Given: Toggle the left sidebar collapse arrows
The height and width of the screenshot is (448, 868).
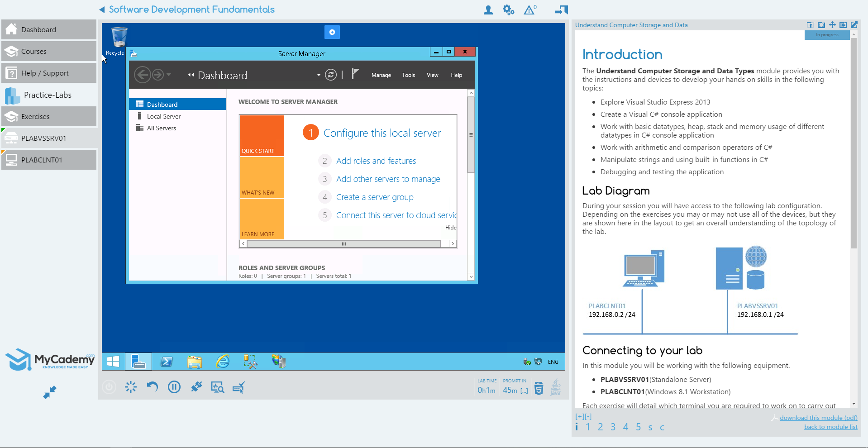Looking at the screenshot, I should point(50,392).
